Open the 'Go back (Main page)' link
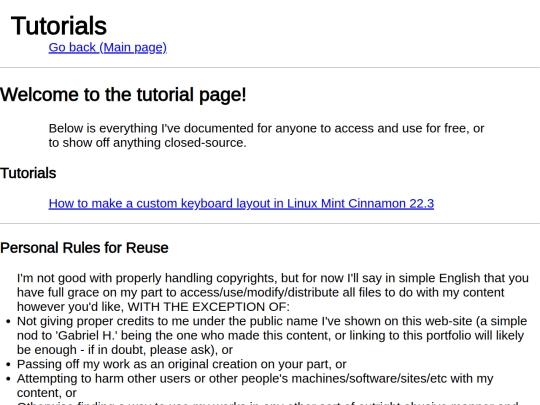 point(107,47)
